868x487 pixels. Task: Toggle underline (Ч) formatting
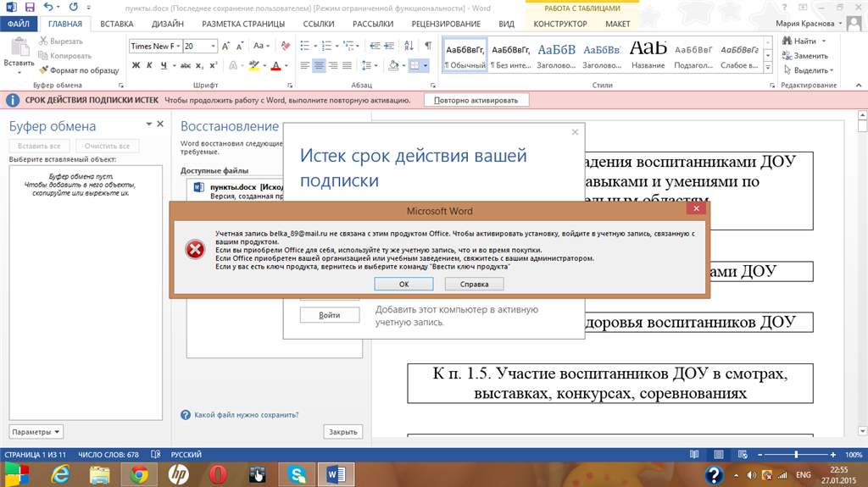[x=164, y=65]
